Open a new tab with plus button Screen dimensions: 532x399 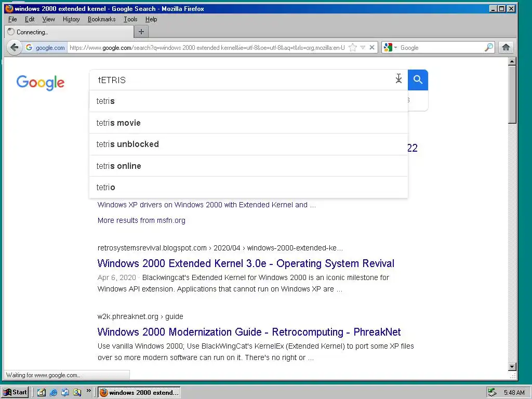pyautogui.click(x=141, y=32)
